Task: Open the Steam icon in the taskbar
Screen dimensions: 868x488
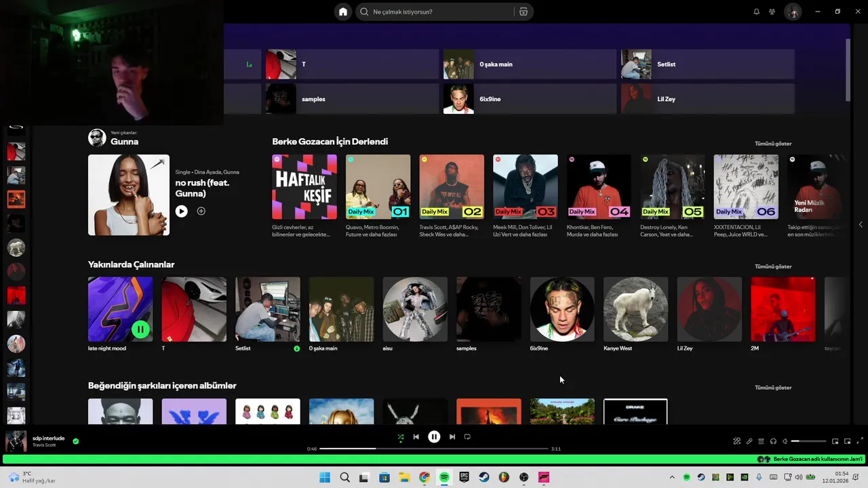Action: coord(484,477)
